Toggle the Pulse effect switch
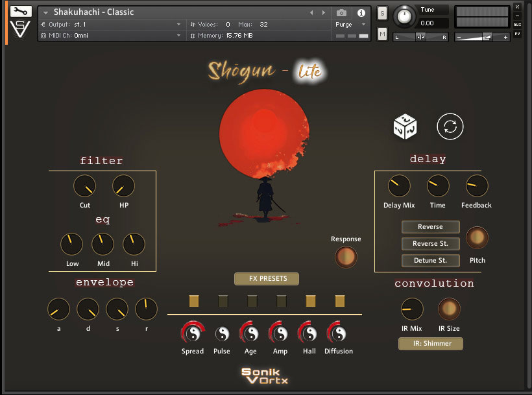 (223, 301)
